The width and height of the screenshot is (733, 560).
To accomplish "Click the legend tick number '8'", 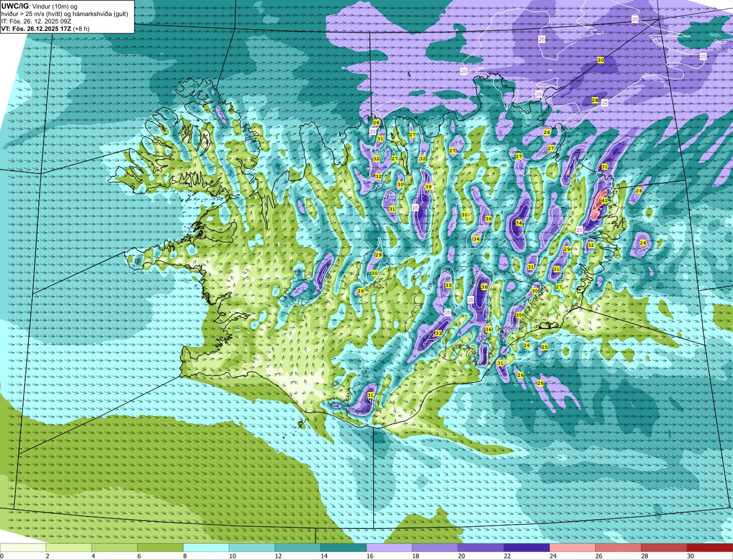I will coord(185,556).
